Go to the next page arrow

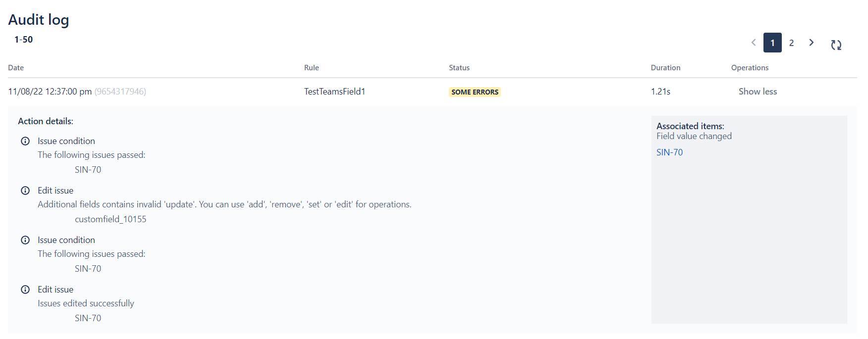[x=811, y=43]
